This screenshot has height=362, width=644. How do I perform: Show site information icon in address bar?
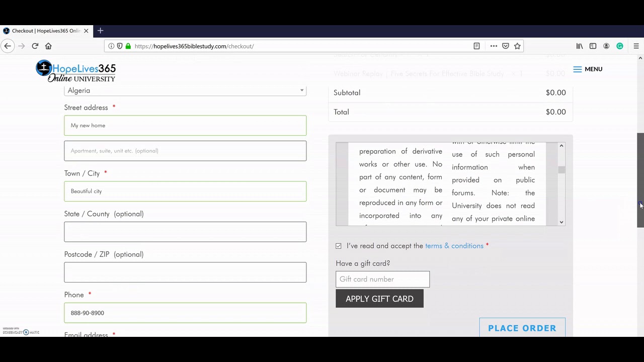point(111,46)
